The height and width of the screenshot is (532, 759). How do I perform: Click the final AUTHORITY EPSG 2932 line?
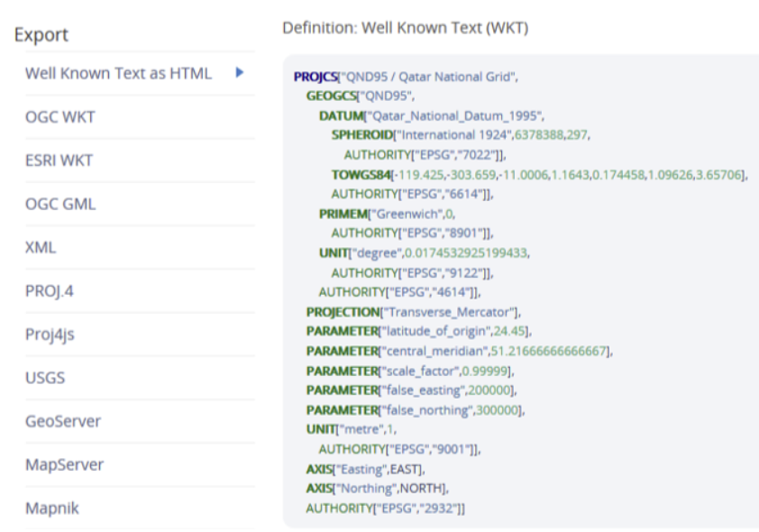[385, 509]
